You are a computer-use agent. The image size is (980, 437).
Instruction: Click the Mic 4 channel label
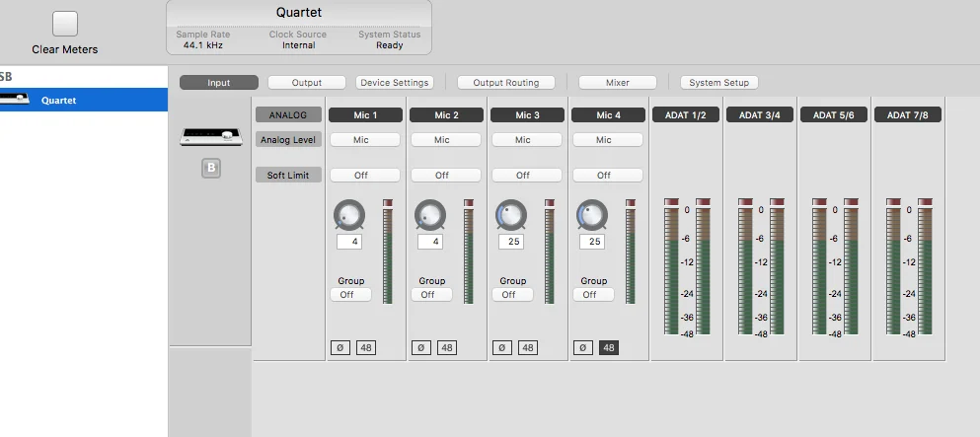pyautogui.click(x=608, y=114)
